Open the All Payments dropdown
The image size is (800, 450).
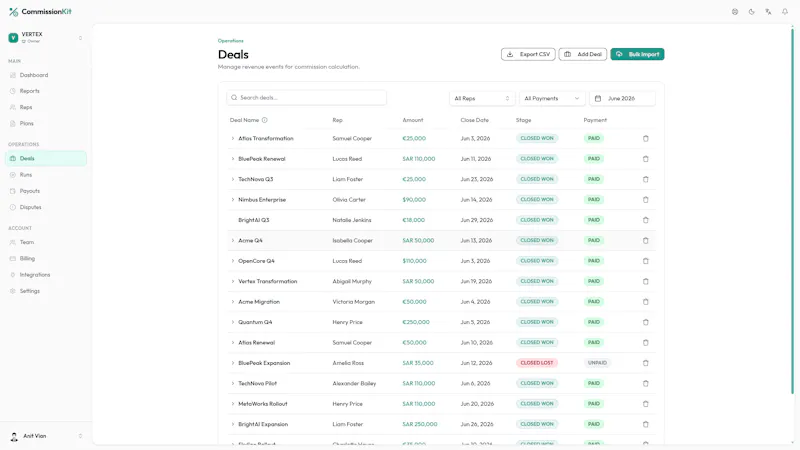coord(552,98)
